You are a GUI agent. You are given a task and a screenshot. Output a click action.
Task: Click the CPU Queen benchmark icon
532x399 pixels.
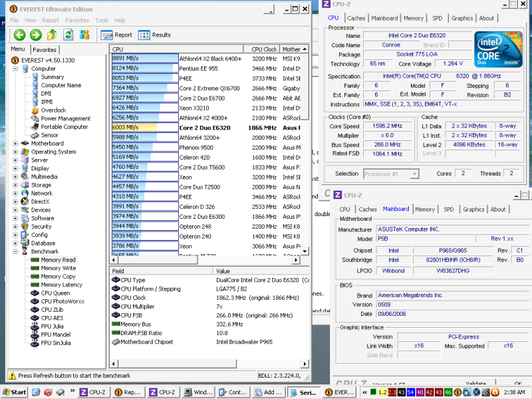[x=35, y=293]
